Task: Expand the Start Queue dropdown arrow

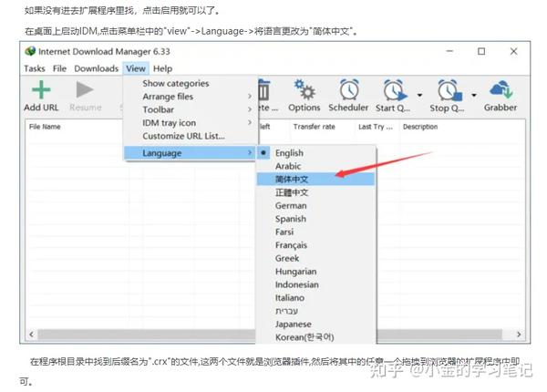Action: click(419, 95)
